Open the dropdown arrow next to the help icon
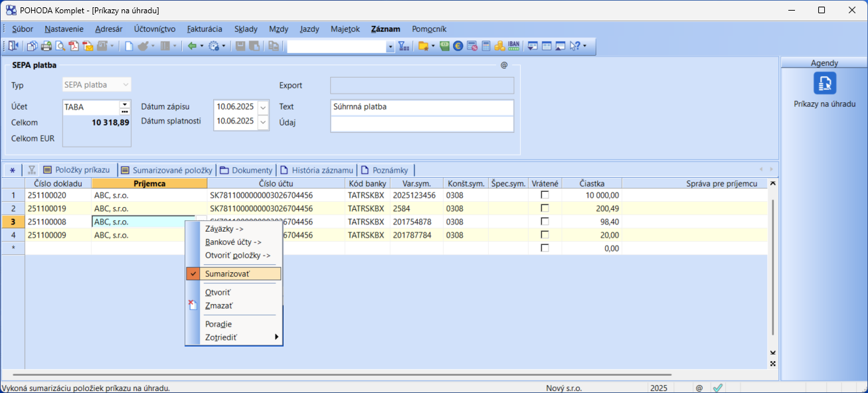The height and width of the screenshot is (393, 868). [584, 46]
